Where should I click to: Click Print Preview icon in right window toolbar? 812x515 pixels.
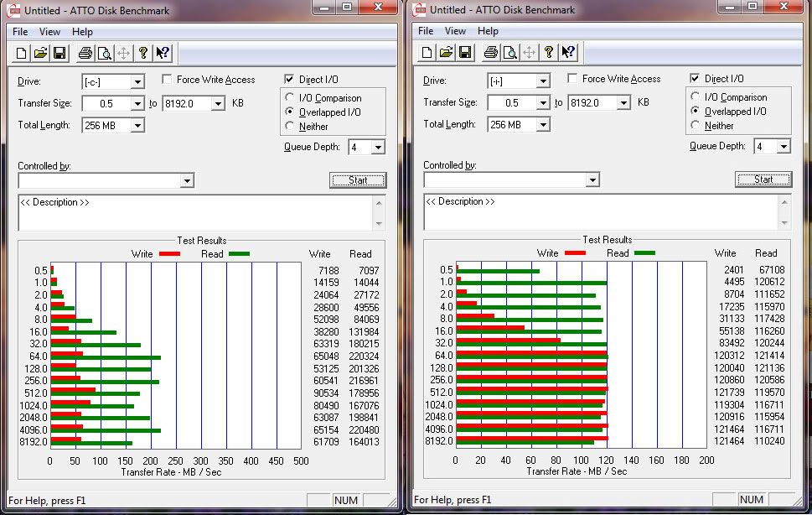pos(510,52)
